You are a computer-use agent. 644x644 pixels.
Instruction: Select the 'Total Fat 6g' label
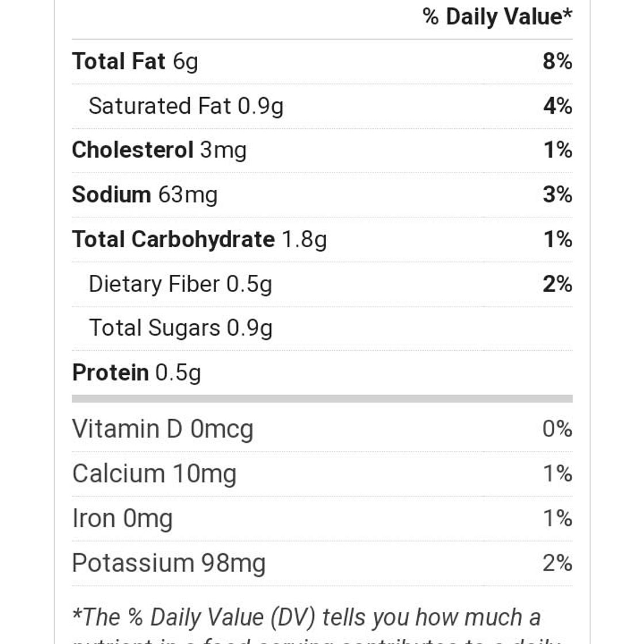click(x=135, y=62)
